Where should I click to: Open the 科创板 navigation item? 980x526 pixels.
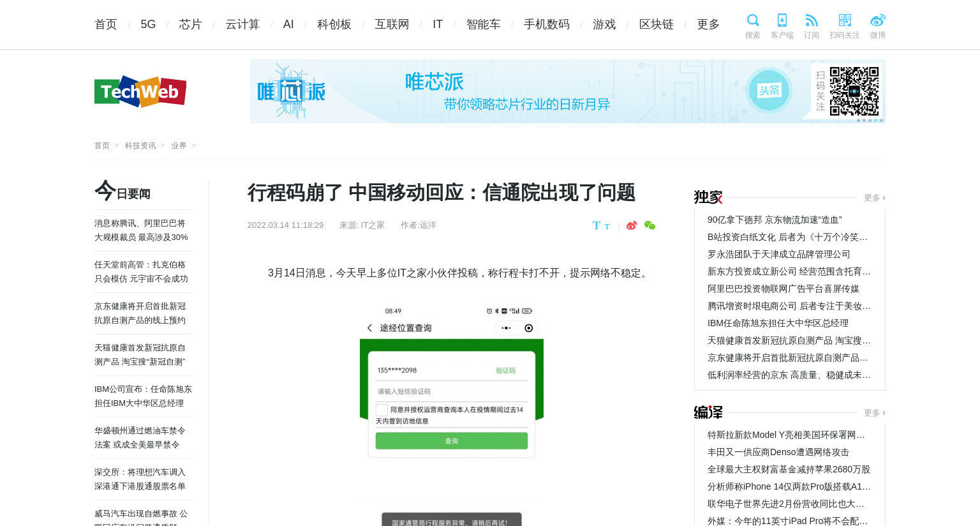coord(334,24)
